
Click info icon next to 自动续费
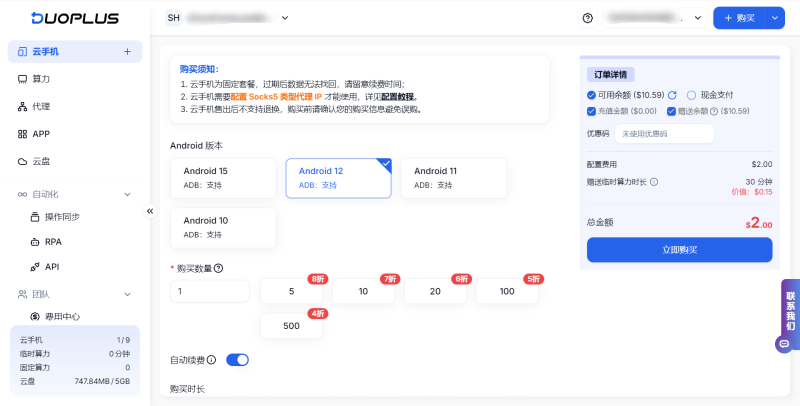(212, 360)
